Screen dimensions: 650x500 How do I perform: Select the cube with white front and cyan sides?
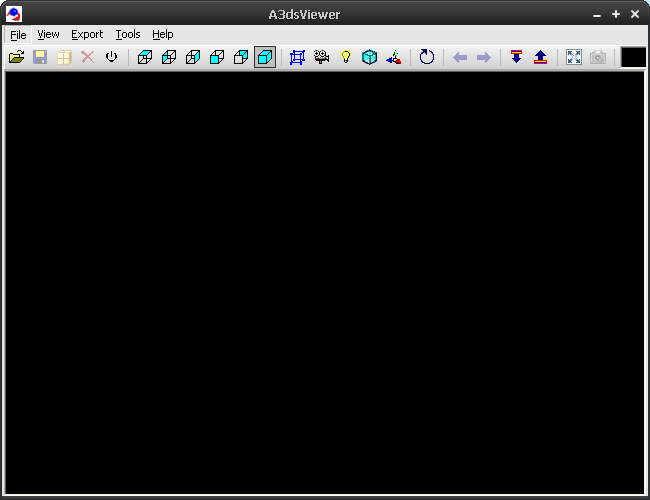[241, 57]
